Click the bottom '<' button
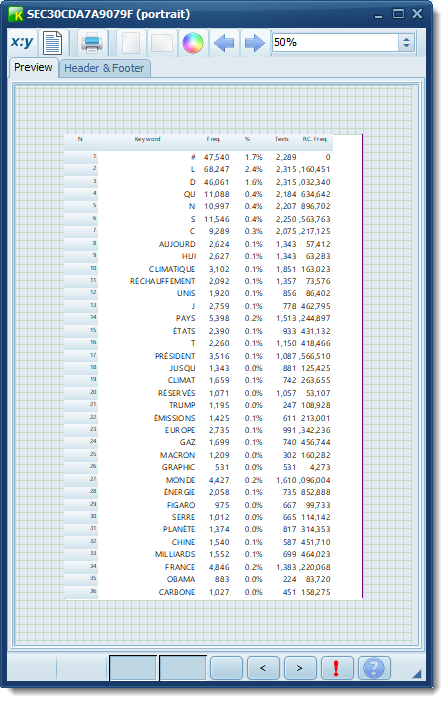Screen dimensions: 448x703 tap(263, 668)
